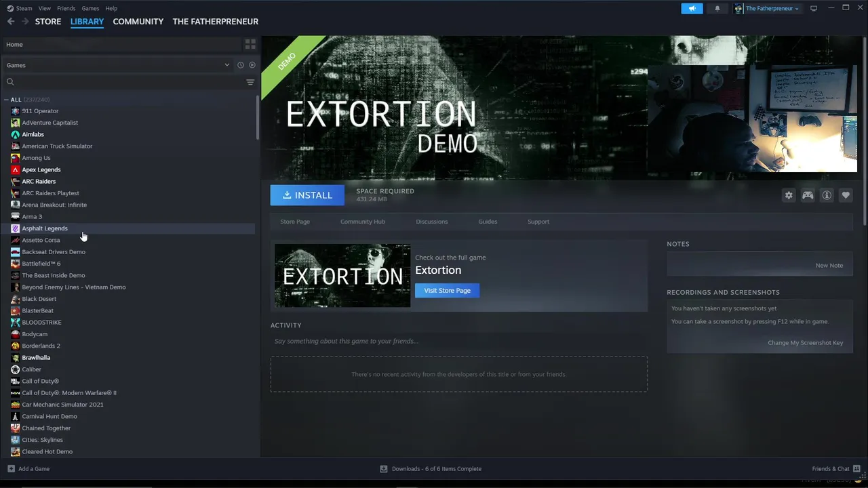Open the Guides tab
Image resolution: width=868 pixels, height=488 pixels.
point(488,222)
